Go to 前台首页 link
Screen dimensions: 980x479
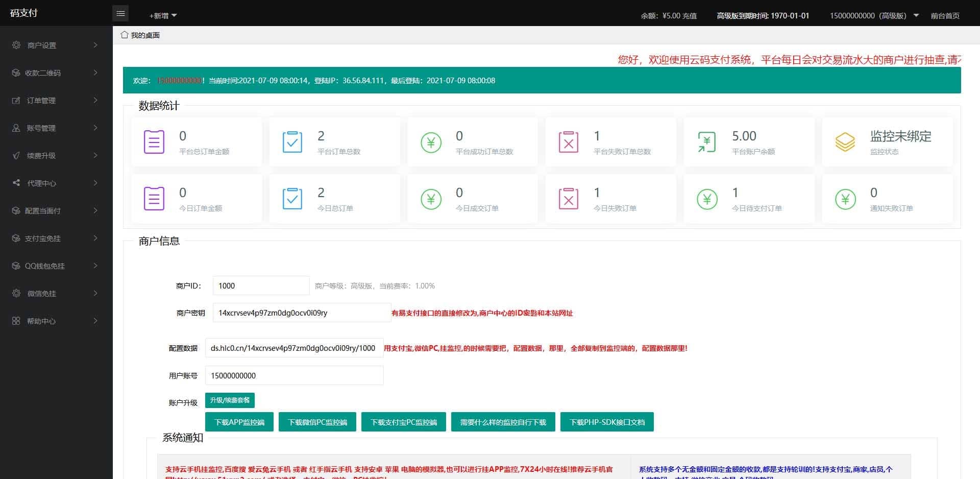[x=945, y=16]
